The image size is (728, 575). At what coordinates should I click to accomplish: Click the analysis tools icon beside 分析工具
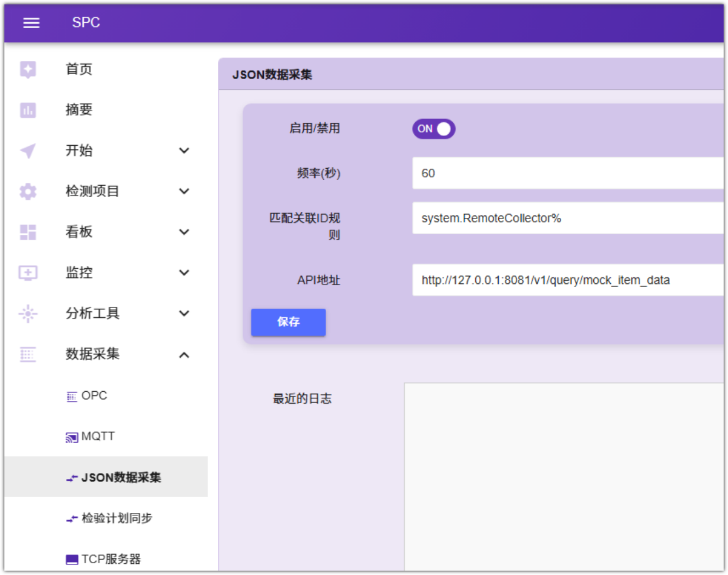[x=28, y=314]
